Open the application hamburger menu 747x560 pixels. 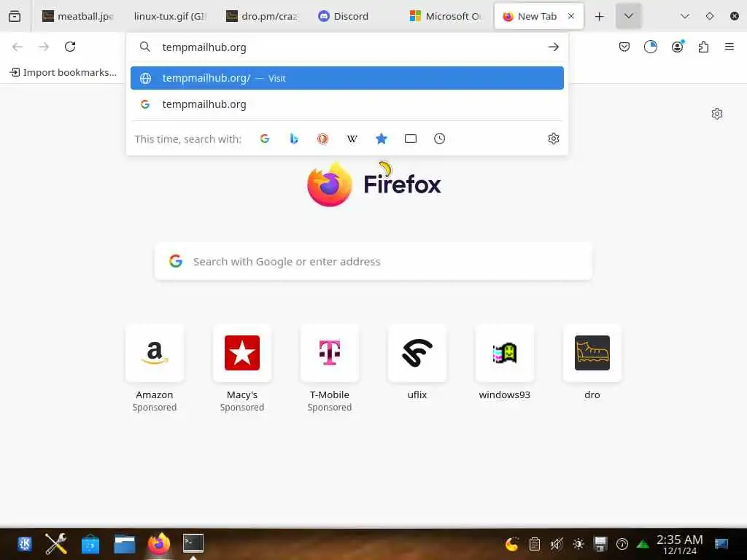729,47
